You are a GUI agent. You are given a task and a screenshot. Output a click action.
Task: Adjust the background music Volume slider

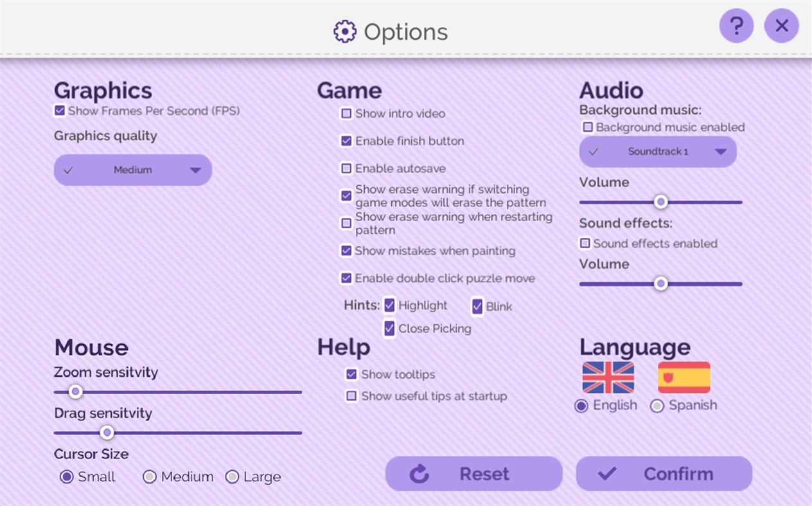[660, 202]
